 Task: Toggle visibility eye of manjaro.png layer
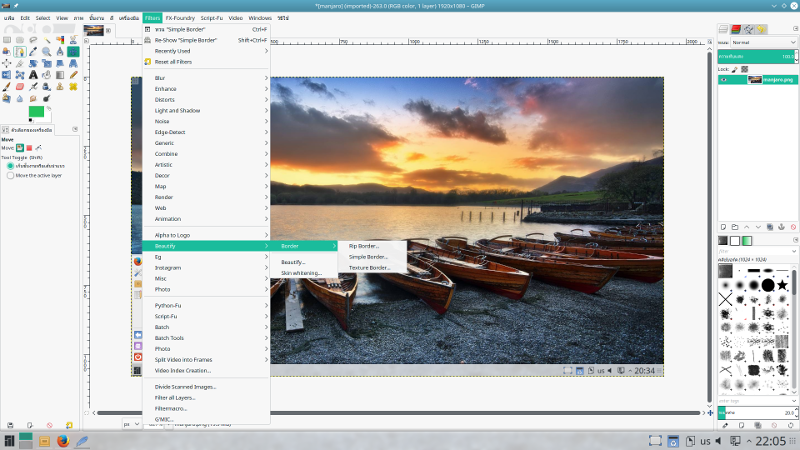pyautogui.click(x=725, y=79)
